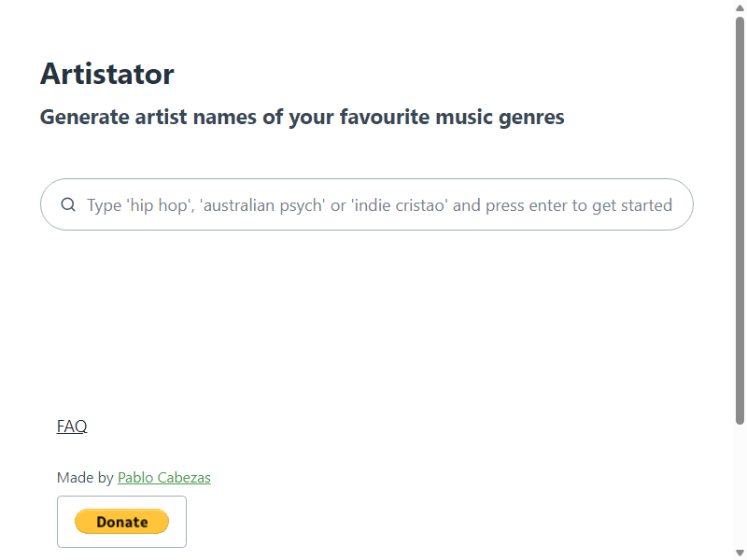This screenshot has width=747, height=560.
Task: Click the 'Made by' text label
Action: pos(85,478)
